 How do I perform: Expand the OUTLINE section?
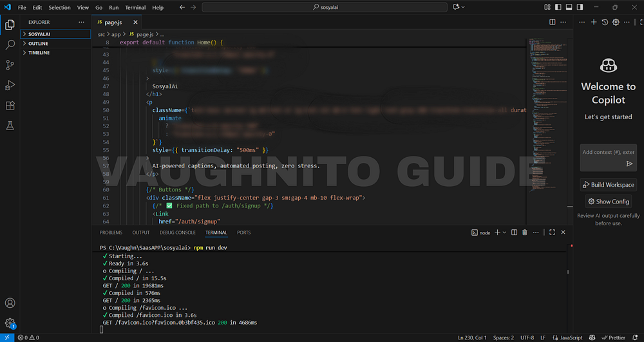tap(55, 44)
